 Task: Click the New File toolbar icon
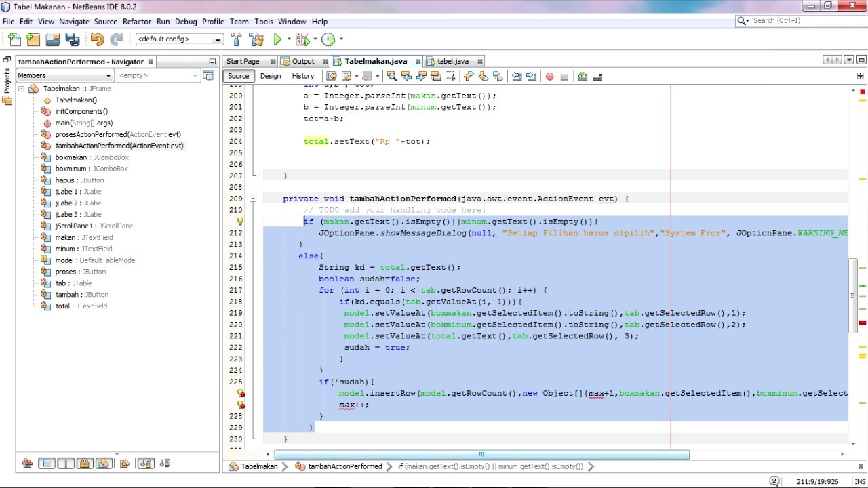coord(14,39)
